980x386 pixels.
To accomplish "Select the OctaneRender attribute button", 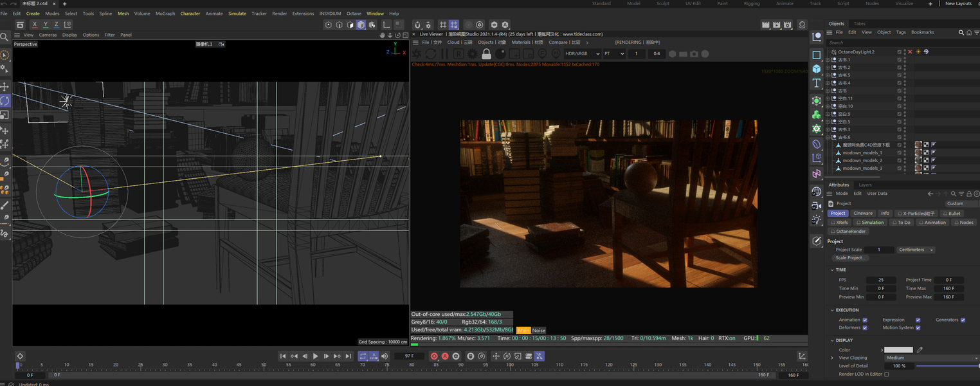I will pyautogui.click(x=849, y=232).
